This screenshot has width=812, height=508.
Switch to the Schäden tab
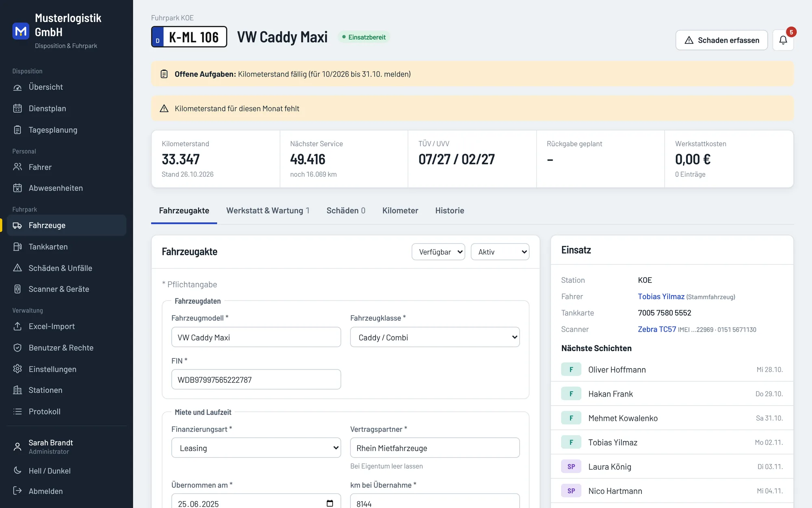(346, 211)
